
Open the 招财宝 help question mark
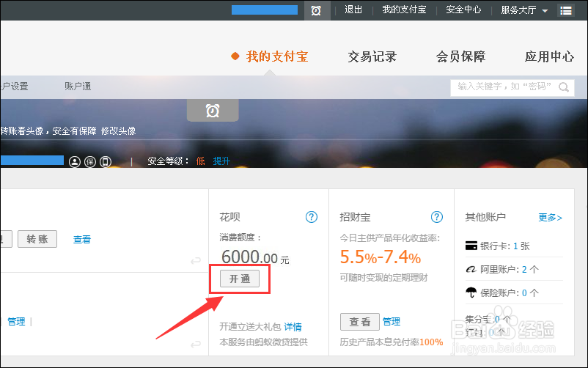tap(436, 217)
